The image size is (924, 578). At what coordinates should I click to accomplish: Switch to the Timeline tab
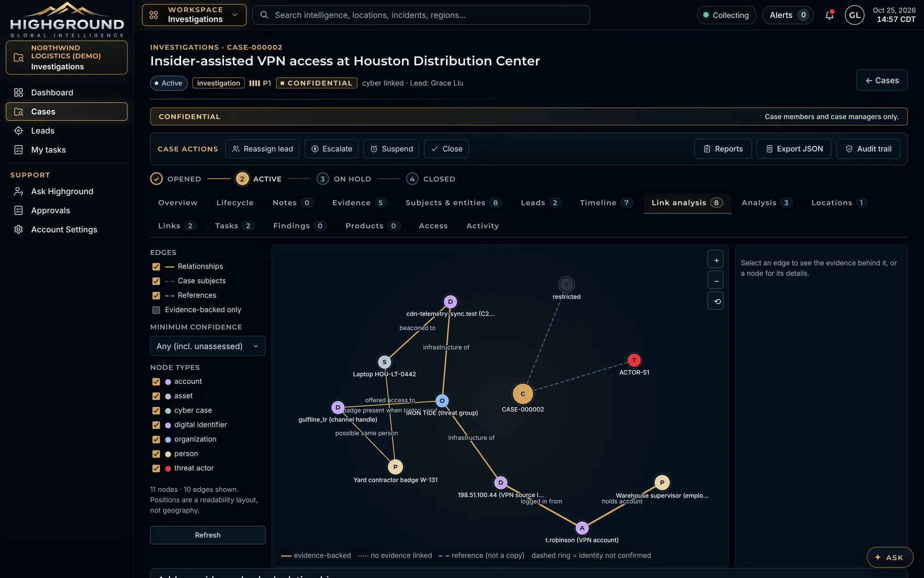click(x=606, y=203)
